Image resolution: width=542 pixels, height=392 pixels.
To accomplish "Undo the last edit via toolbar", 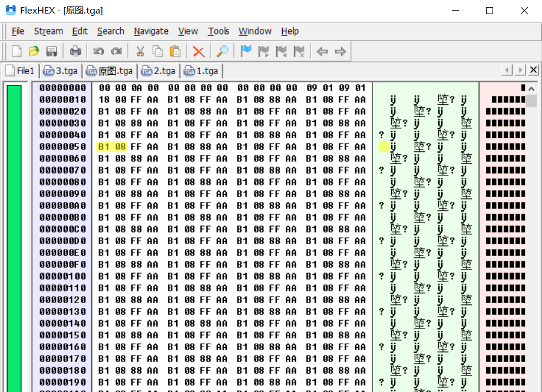I will pyautogui.click(x=98, y=51).
